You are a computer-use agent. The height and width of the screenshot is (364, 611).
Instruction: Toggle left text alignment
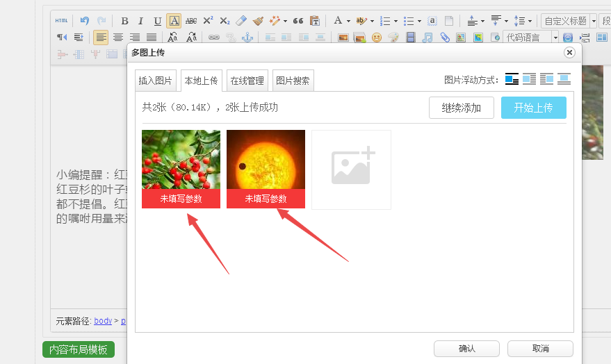(101, 38)
